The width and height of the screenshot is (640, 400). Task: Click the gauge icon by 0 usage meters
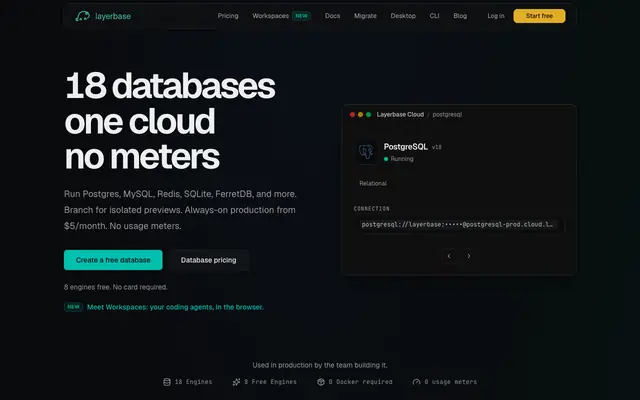(416, 382)
